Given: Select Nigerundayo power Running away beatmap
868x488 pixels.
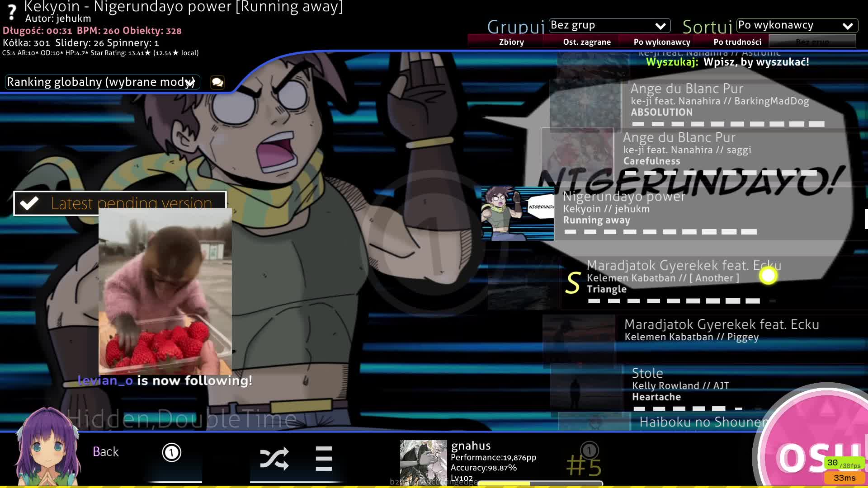Looking at the screenshot, I should tap(675, 213).
